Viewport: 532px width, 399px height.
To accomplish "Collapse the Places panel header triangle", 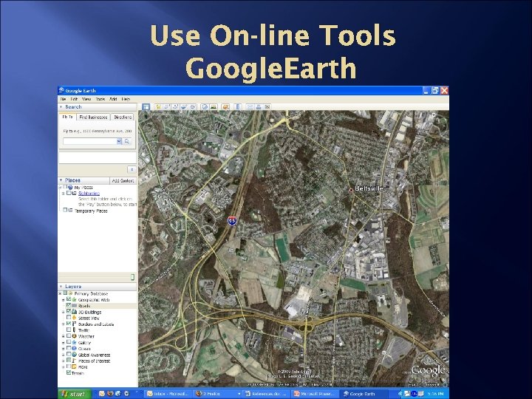I will tap(61, 180).
